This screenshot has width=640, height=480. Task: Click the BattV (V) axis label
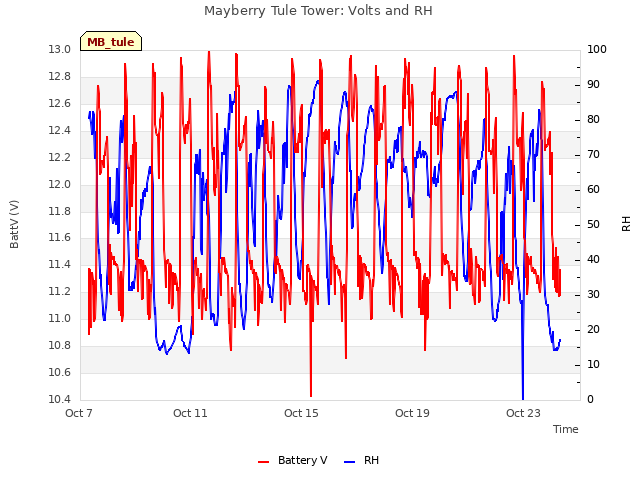coord(14,224)
